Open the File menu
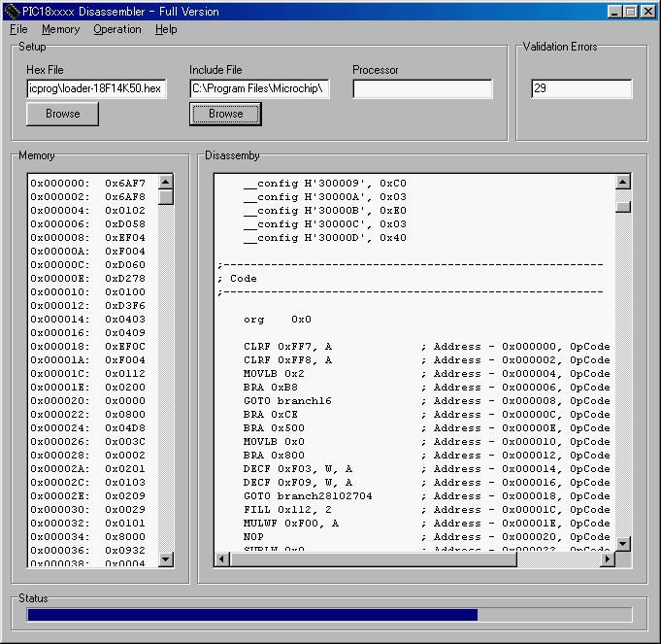The image size is (661, 644). (x=18, y=29)
